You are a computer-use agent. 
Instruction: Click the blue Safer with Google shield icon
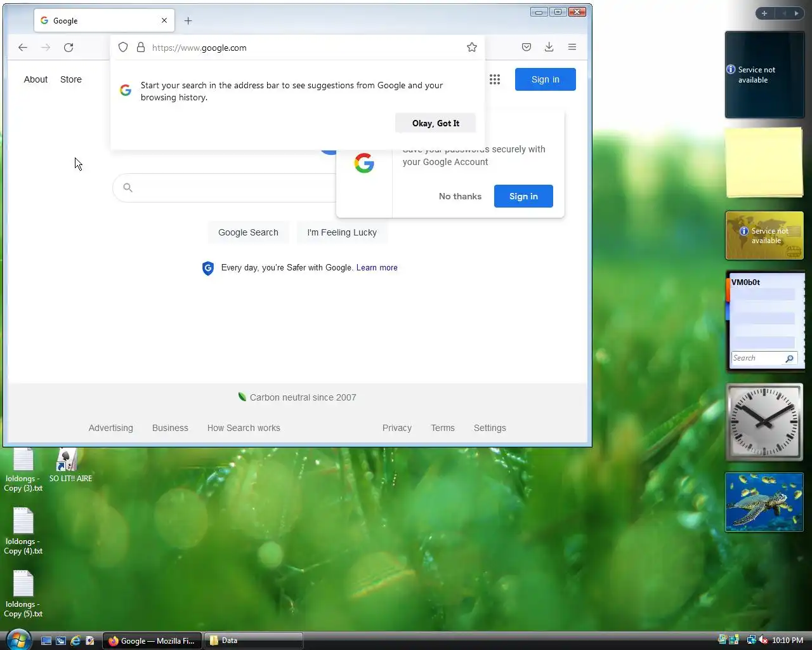pos(208,268)
